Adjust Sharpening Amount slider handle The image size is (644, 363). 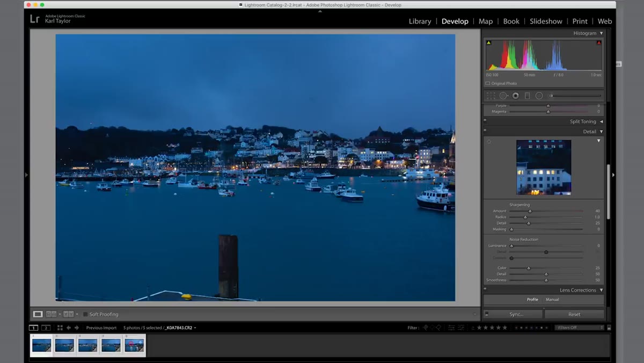(530, 211)
